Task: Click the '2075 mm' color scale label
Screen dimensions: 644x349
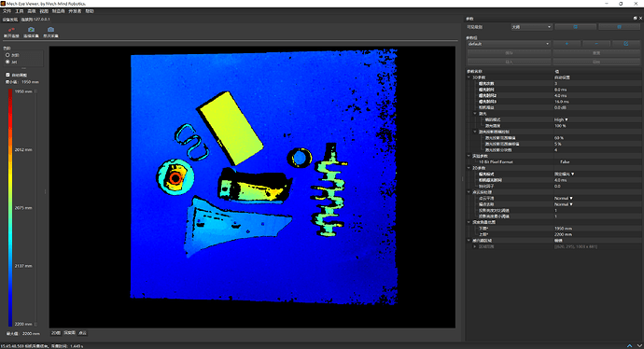Action: pos(23,208)
